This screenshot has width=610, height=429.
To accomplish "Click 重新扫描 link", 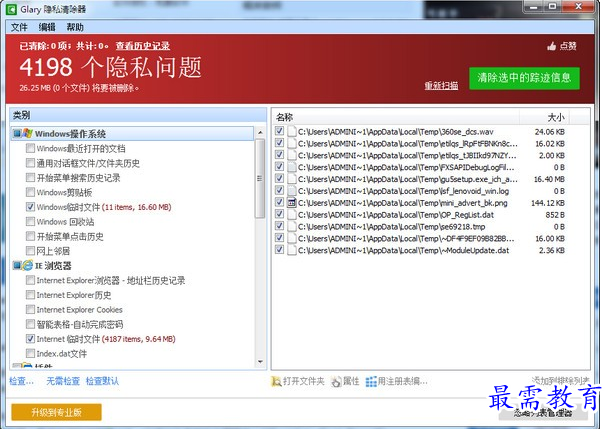I will coord(441,86).
